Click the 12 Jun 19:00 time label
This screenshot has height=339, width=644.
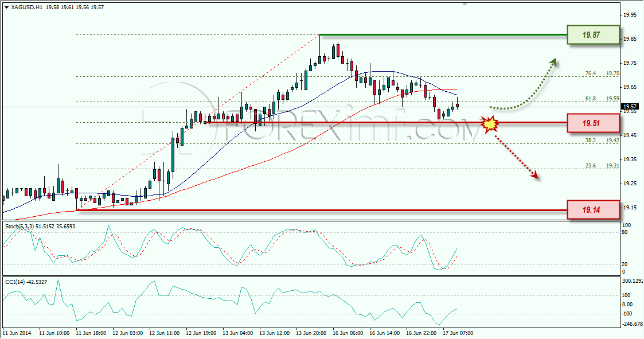(201, 333)
